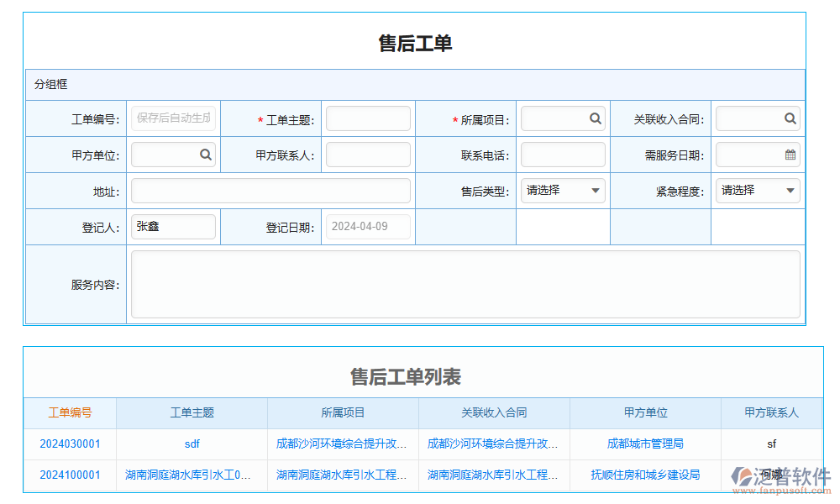
Task: Open the 关联收入合同 search lookup magnifier
Action: 790,118
